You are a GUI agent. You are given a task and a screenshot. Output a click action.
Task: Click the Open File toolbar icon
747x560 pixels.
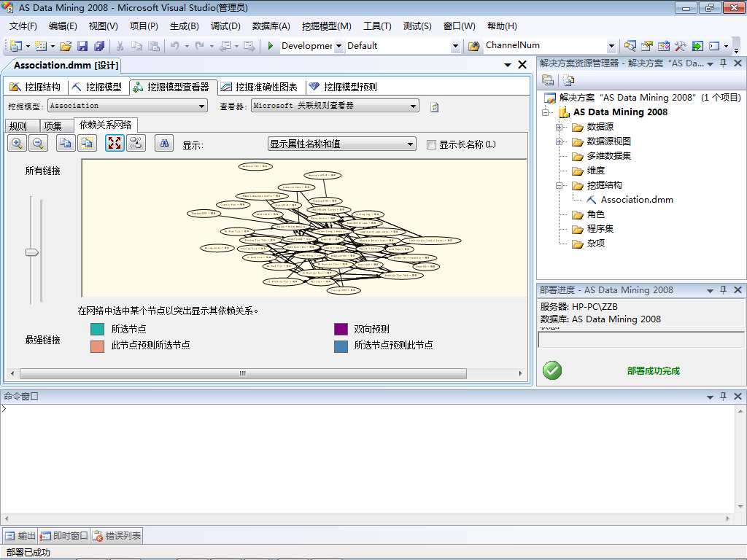pos(66,46)
